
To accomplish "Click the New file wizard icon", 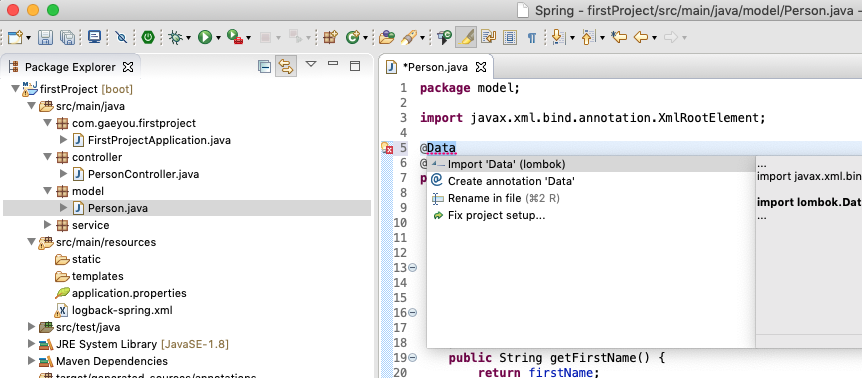I will coord(15,37).
